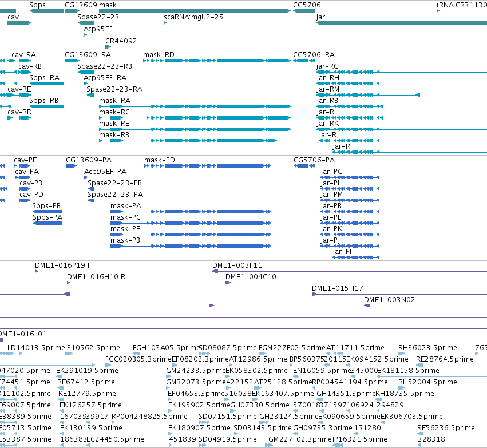Select mask-PC protein label
The width and height of the screenshot is (487, 448).
click(125, 217)
